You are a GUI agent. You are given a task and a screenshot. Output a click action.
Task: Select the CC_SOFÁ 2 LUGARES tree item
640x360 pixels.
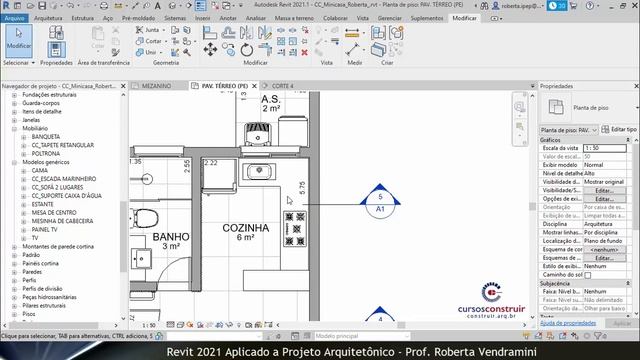[57, 187]
